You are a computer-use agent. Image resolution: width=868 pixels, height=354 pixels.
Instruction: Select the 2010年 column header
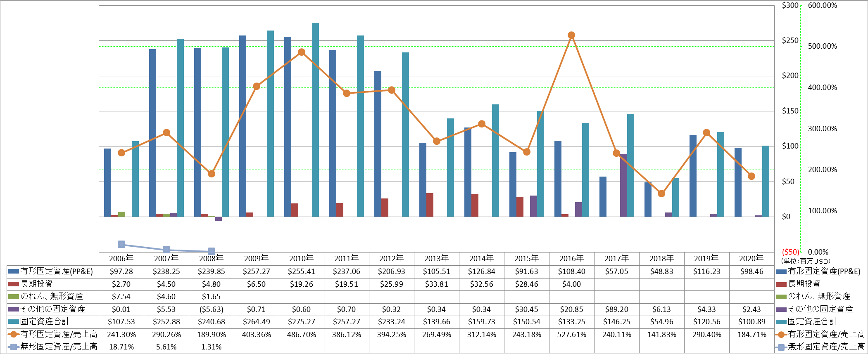[301, 259]
